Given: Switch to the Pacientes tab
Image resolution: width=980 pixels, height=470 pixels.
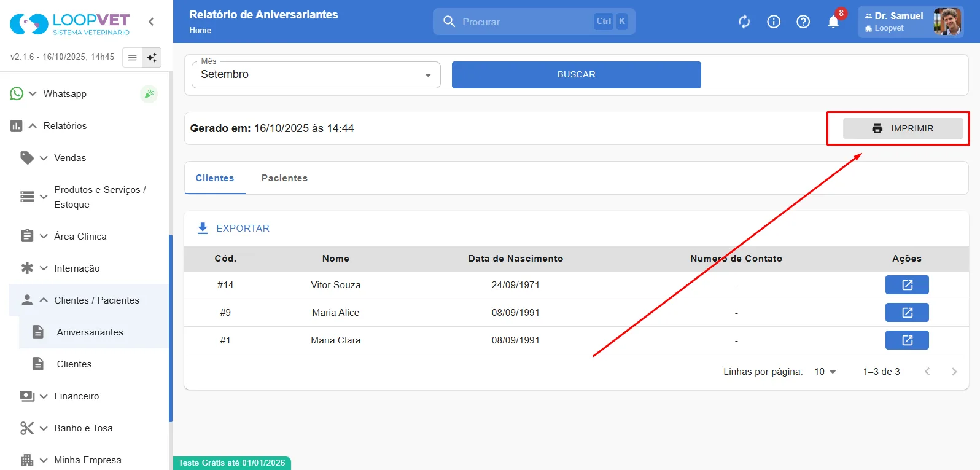Looking at the screenshot, I should 284,178.
